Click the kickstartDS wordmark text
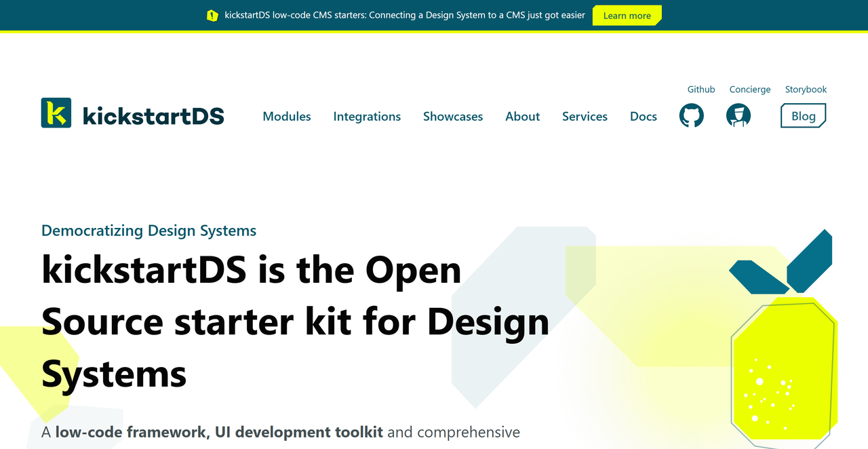868x449 pixels. (x=153, y=116)
